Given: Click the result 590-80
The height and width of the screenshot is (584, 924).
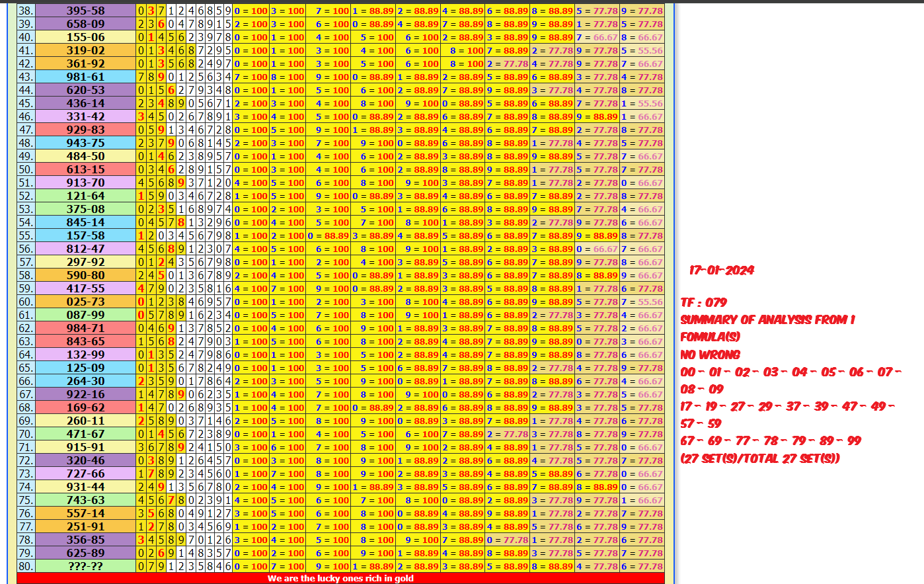Looking at the screenshot, I should tap(85, 275).
